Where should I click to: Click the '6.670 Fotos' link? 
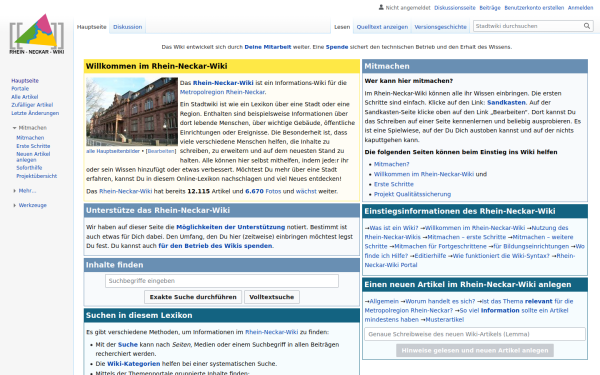[263, 191]
